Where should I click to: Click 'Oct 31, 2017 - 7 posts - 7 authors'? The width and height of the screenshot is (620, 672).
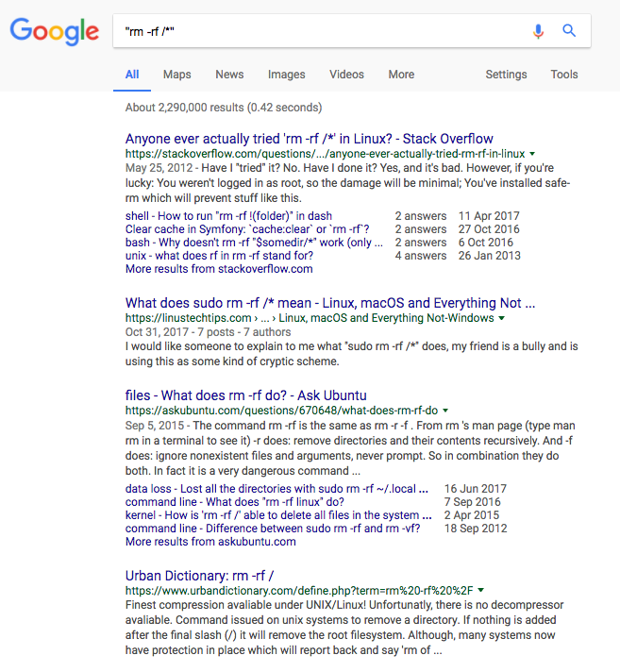(x=208, y=332)
